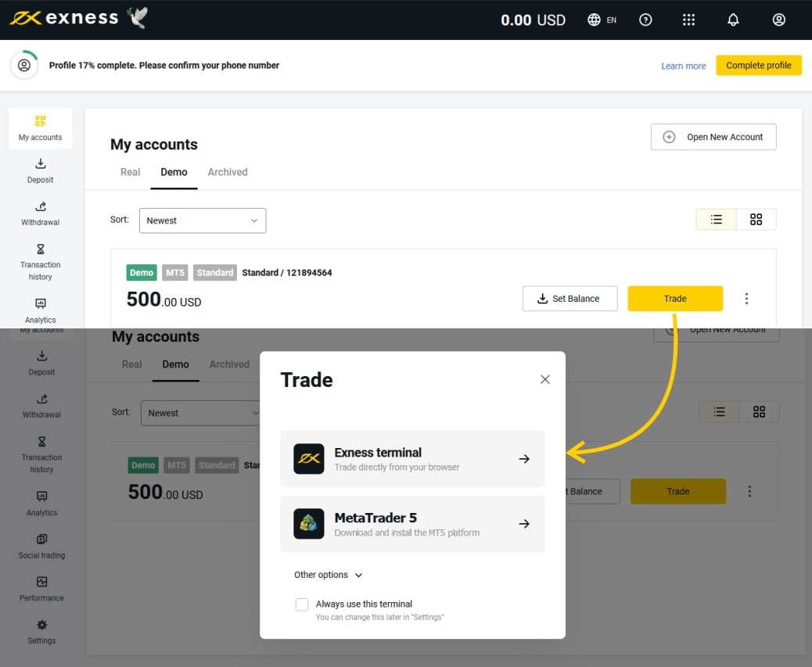Switch to list view on the dimmed page
Screen dimensions: 812x667
[x=719, y=412]
